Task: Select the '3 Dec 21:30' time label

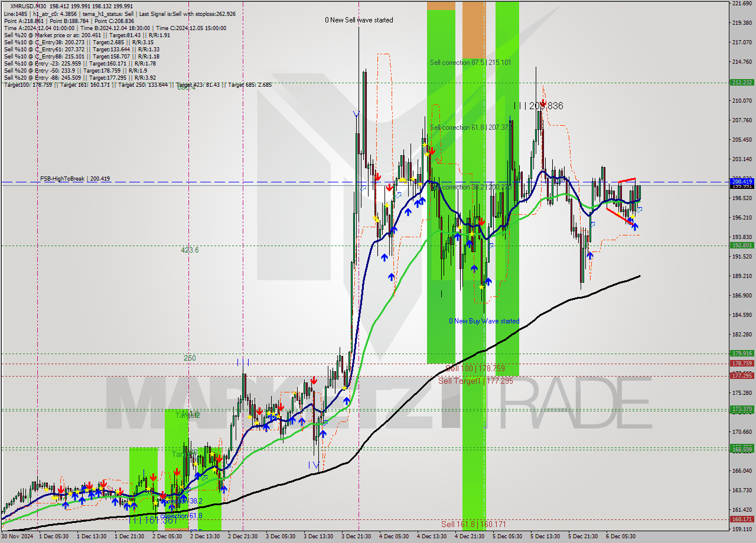Action: (x=356, y=537)
